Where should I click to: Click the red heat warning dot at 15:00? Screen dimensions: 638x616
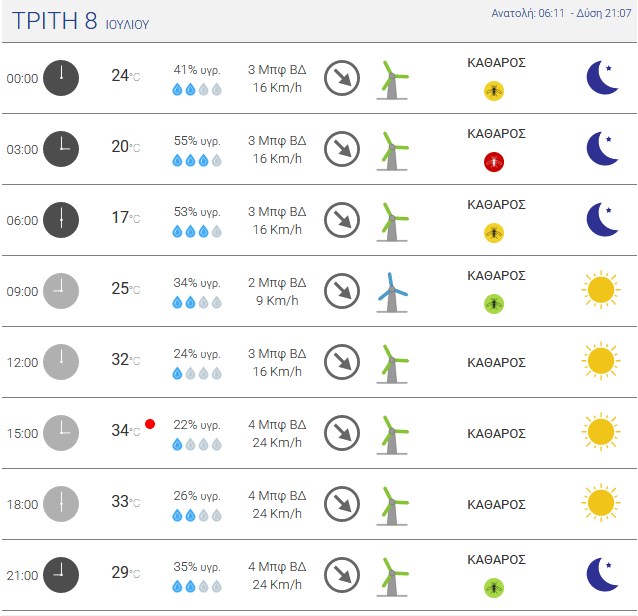coord(150,424)
